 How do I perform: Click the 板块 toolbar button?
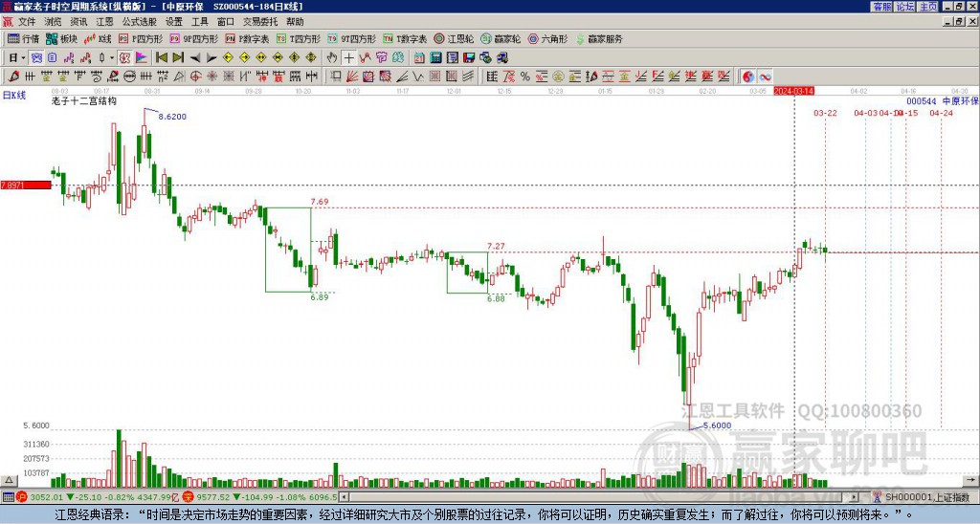point(61,38)
